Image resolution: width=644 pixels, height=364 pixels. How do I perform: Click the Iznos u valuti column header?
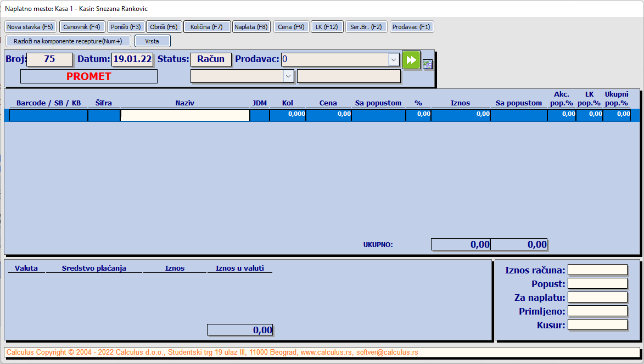point(240,268)
